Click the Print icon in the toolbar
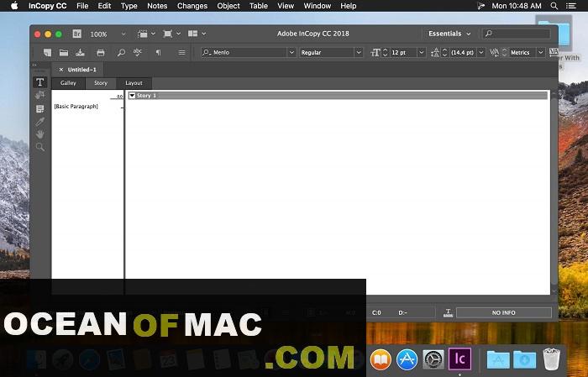Image resolution: width=588 pixels, height=377 pixels. coord(101,53)
